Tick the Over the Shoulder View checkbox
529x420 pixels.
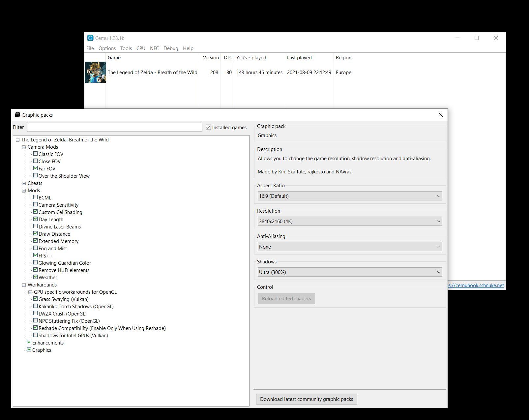(x=35, y=175)
